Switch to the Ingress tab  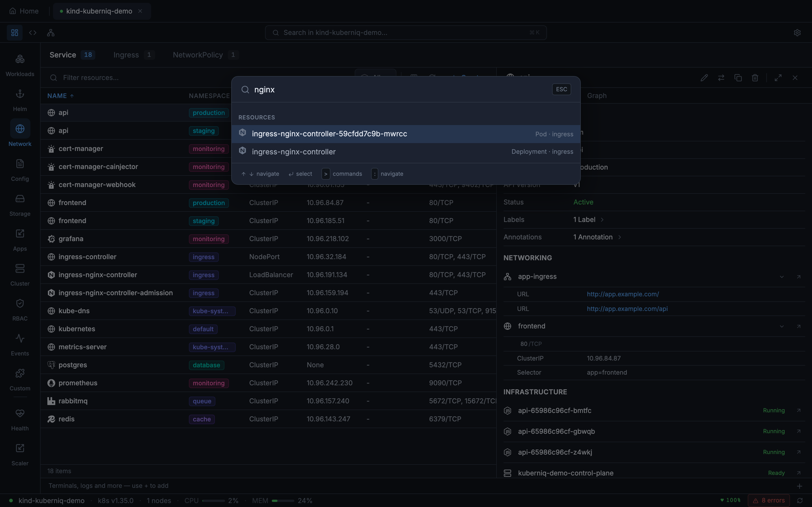coord(125,55)
